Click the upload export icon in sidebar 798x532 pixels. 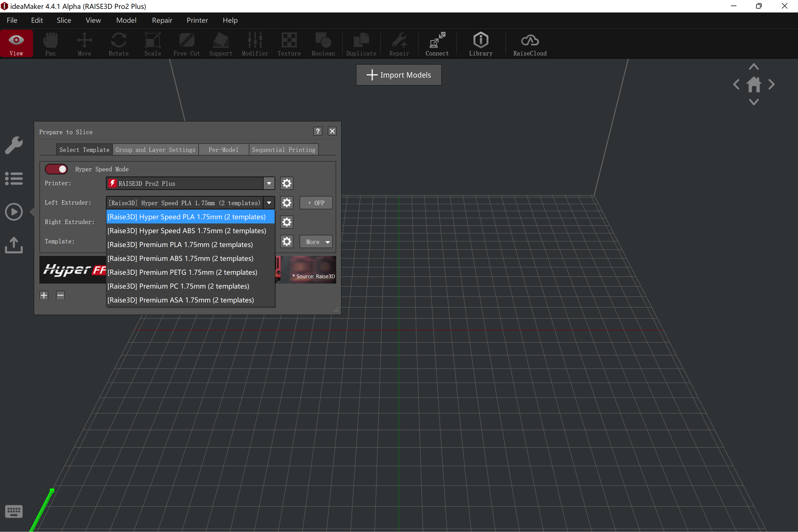14,245
